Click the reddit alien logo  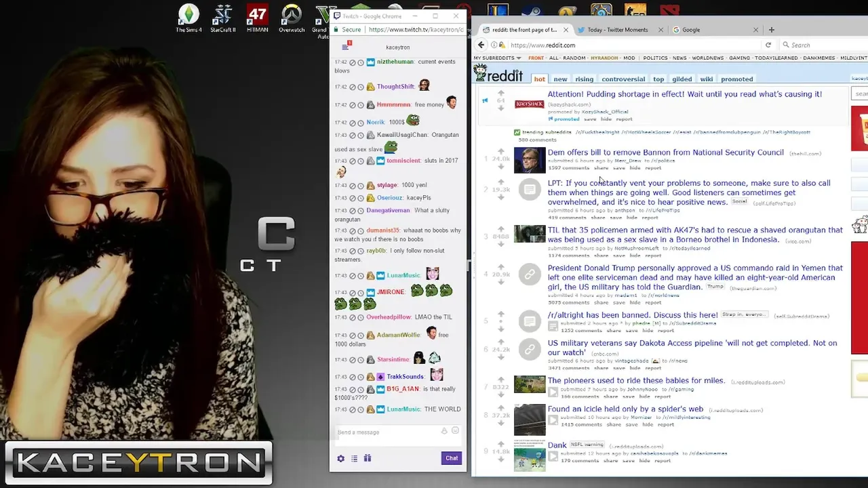499,74
